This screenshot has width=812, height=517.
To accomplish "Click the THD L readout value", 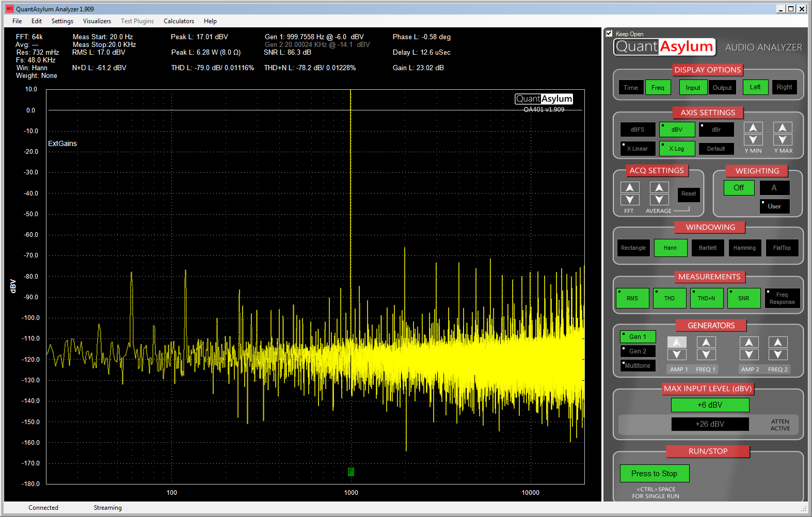I will [213, 68].
